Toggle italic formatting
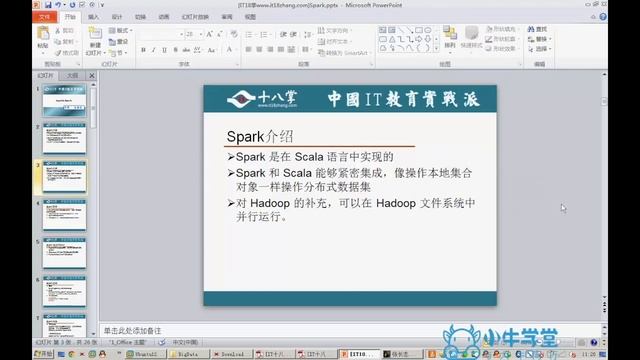This screenshot has height=360, width=640. point(153,50)
